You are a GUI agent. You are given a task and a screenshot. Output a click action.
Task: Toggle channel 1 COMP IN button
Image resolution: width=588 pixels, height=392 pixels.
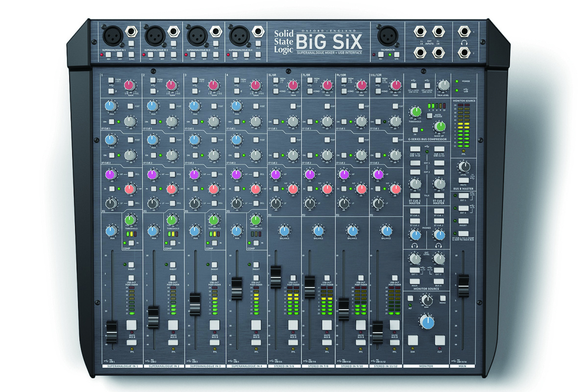click(131, 243)
